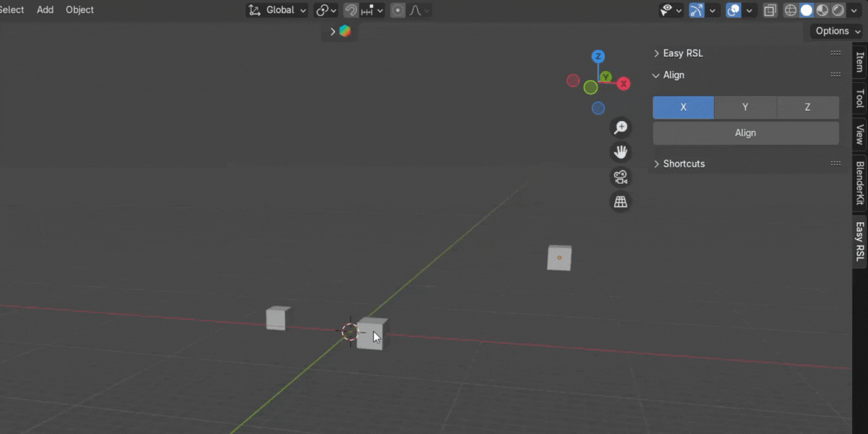Viewport: 868px width, 434px height.
Task: Switch perspective/orthographic with the grid icon
Action: click(621, 202)
